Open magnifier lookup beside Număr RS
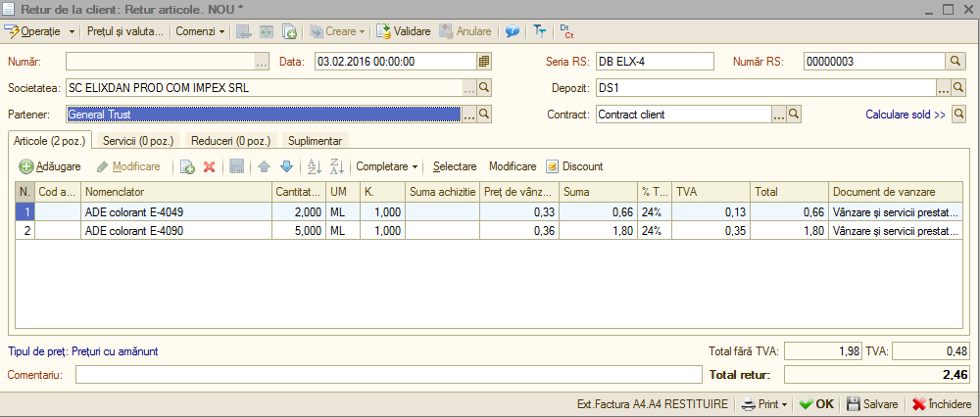 [x=955, y=61]
